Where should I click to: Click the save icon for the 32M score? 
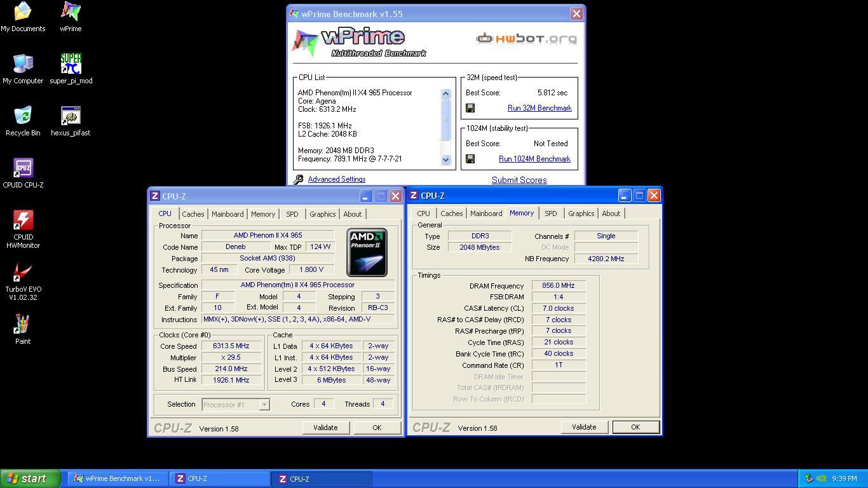pyautogui.click(x=470, y=108)
